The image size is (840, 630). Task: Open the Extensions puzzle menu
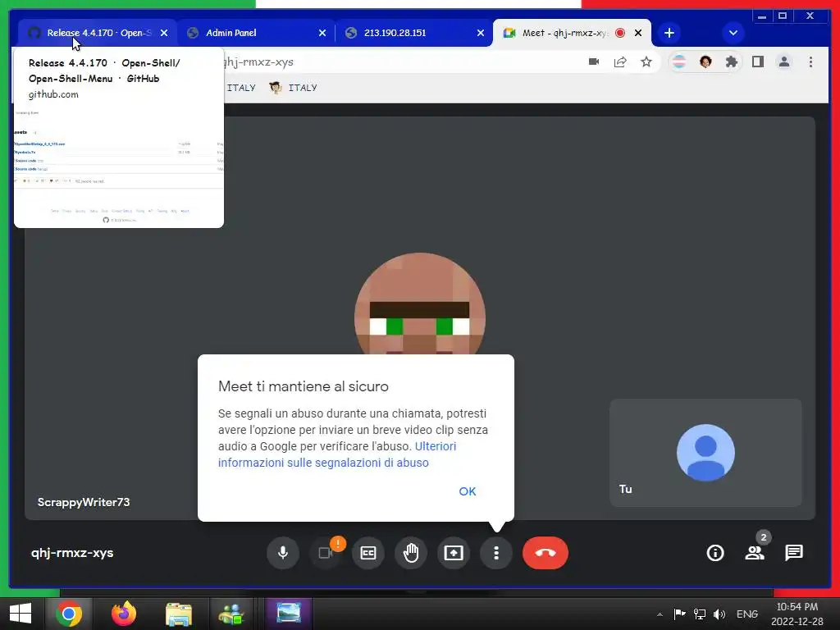point(731,62)
